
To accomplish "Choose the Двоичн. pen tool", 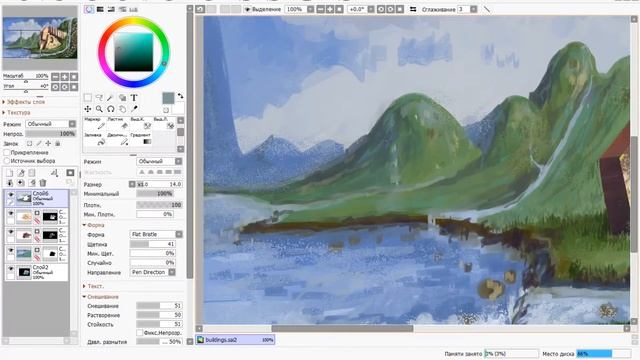I will [x=117, y=139].
